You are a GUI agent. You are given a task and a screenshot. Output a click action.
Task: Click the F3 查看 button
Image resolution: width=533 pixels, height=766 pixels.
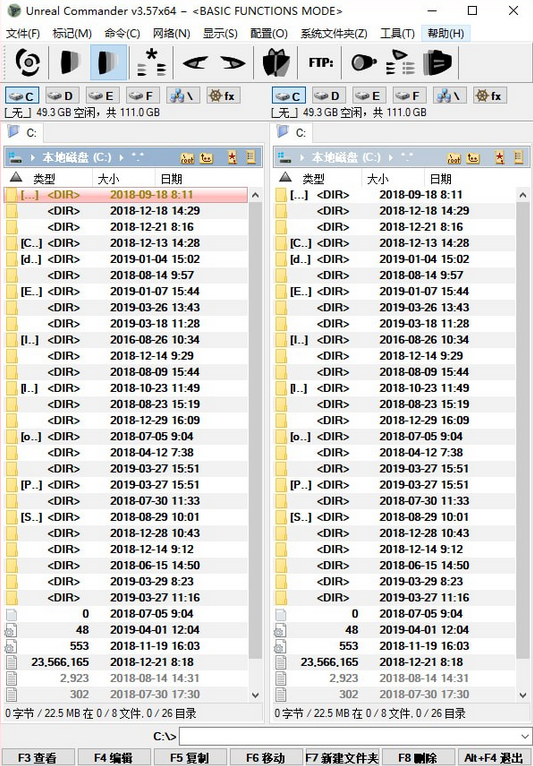[38, 757]
